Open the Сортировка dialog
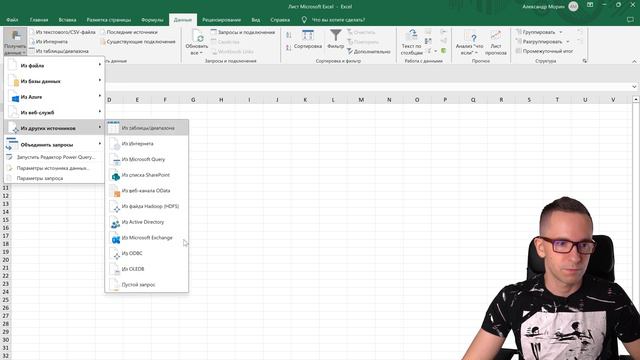The width and height of the screenshot is (640, 360). tap(308, 40)
